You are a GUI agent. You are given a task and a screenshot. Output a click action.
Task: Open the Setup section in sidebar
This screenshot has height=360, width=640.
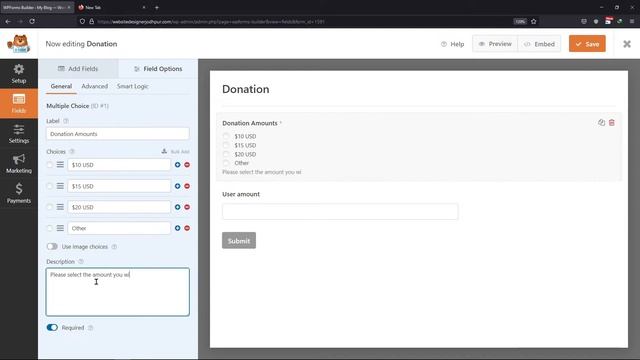[x=19, y=74]
